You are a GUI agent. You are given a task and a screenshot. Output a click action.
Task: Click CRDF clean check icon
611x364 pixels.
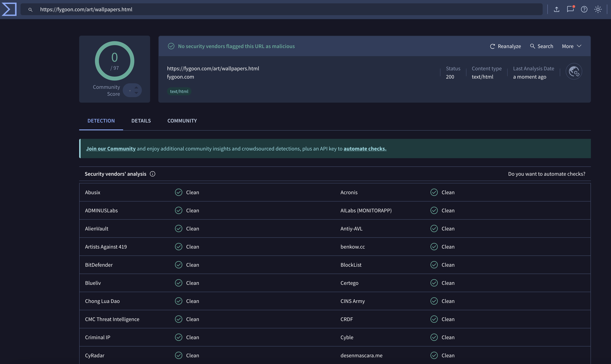click(x=434, y=319)
